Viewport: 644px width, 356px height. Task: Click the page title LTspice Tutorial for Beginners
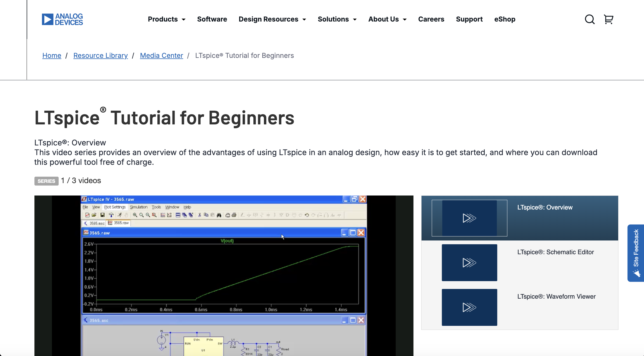[x=164, y=118]
